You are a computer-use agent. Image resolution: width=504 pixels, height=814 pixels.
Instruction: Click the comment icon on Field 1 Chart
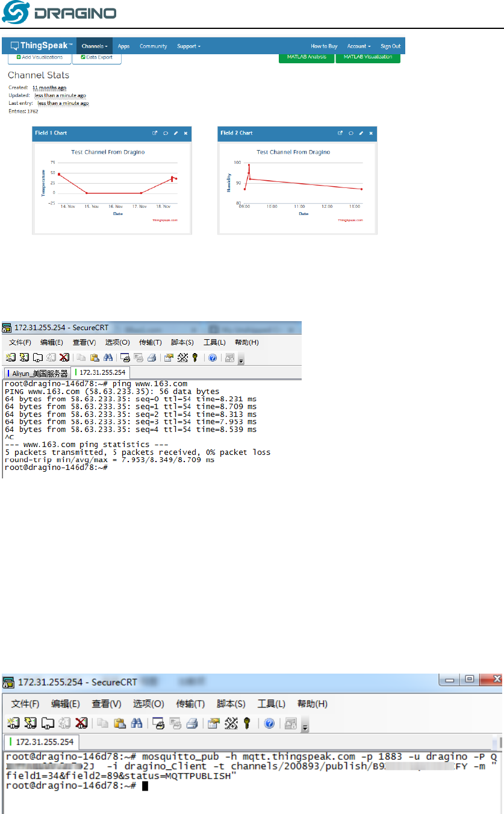[165, 133]
